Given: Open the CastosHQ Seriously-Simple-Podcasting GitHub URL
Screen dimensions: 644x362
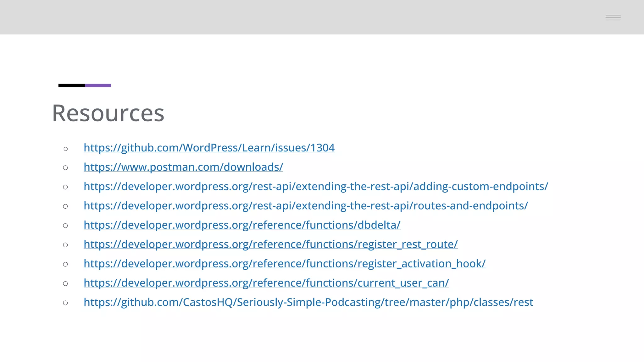Looking at the screenshot, I should point(308,302).
